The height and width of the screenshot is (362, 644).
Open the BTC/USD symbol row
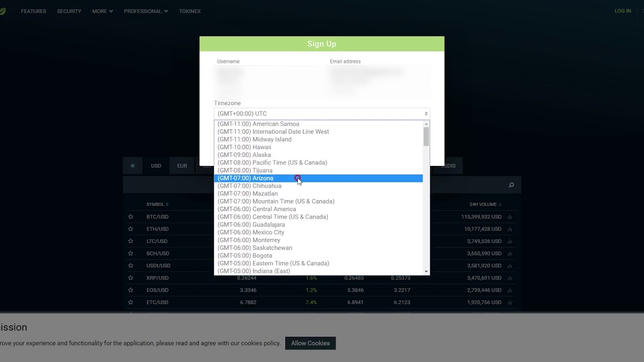point(157,217)
